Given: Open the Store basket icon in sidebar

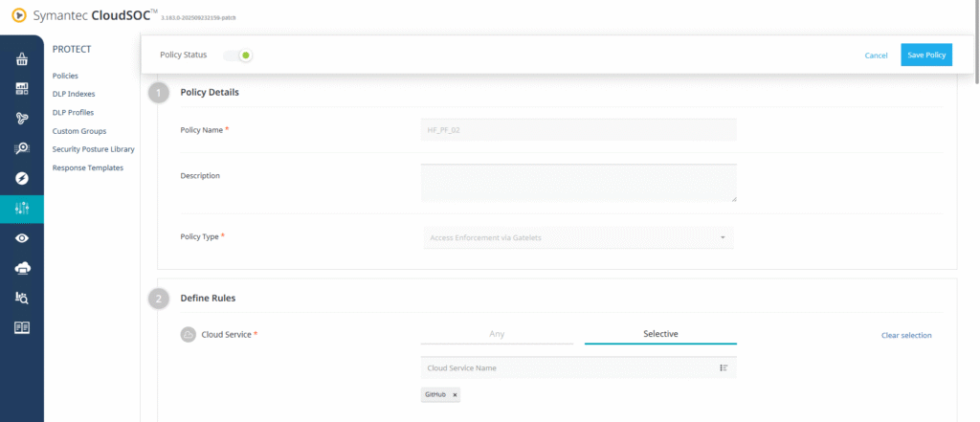Looking at the screenshot, I should click(x=21, y=59).
